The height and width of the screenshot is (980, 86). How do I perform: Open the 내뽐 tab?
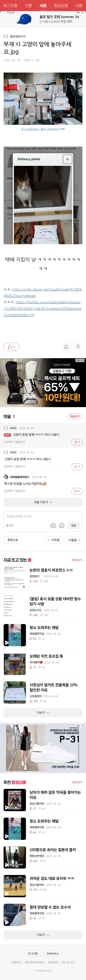(79, 6)
